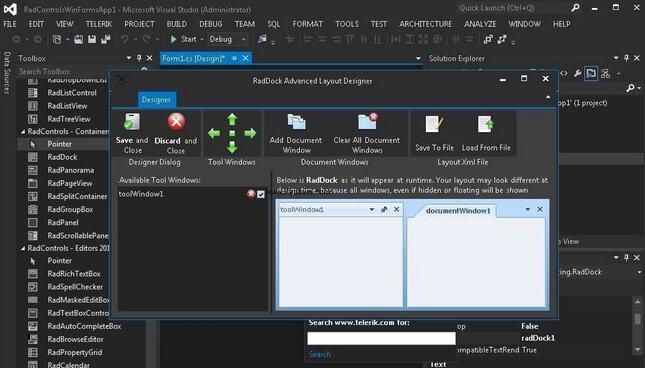Click the Save All toolbar icon

click(x=106, y=39)
